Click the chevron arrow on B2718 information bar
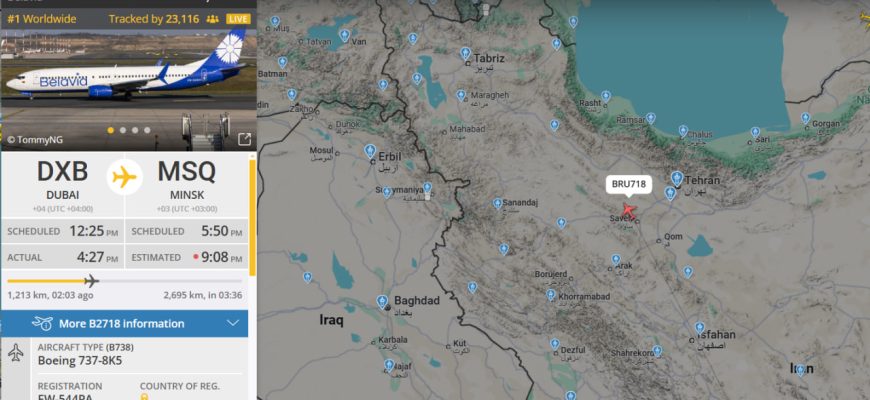This screenshot has width=870, height=400. point(233,323)
